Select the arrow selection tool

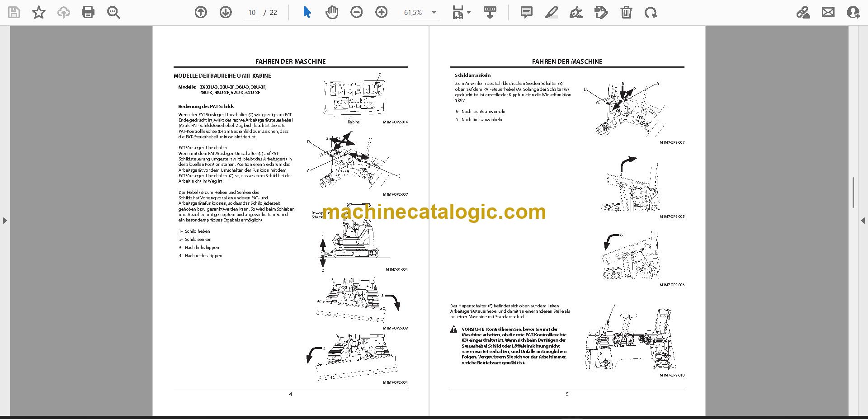click(307, 12)
